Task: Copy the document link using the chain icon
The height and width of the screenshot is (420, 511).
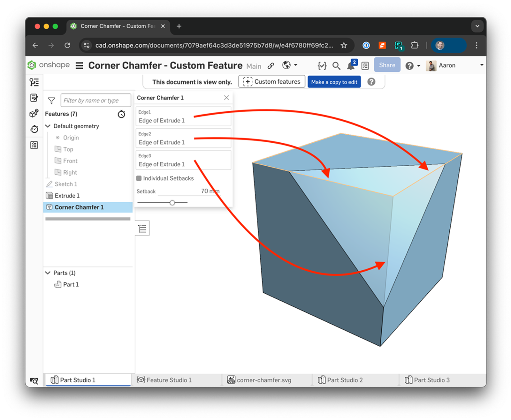Action: point(271,65)
